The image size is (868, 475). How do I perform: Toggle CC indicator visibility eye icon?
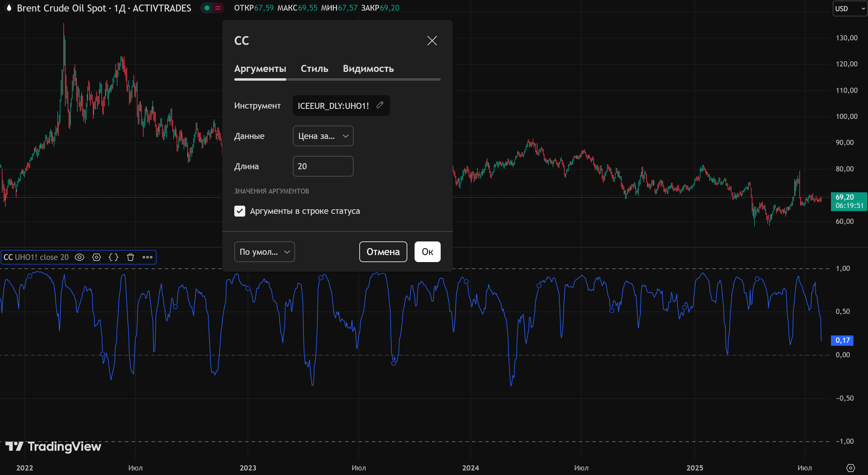coord(80,258)
